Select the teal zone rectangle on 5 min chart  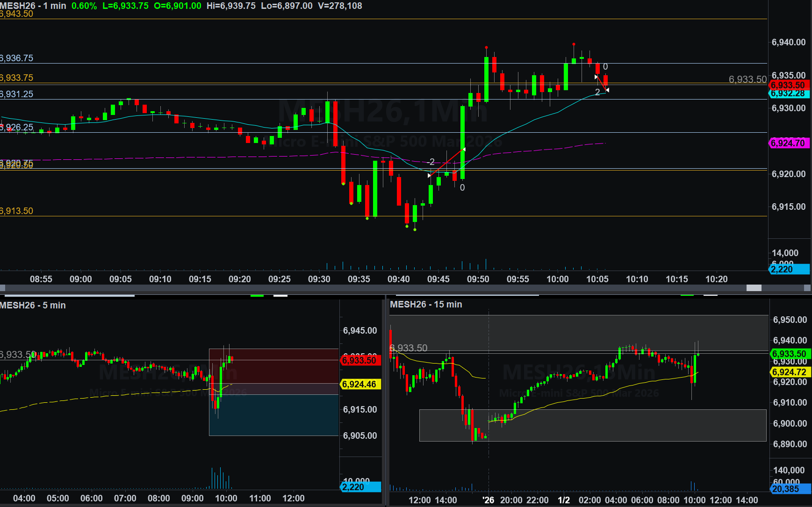[273, 415]
